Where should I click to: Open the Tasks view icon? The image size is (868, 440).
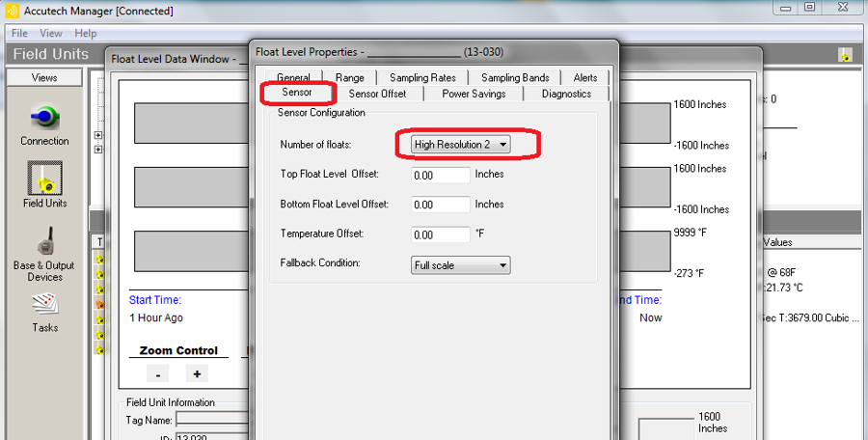point(44,304)
